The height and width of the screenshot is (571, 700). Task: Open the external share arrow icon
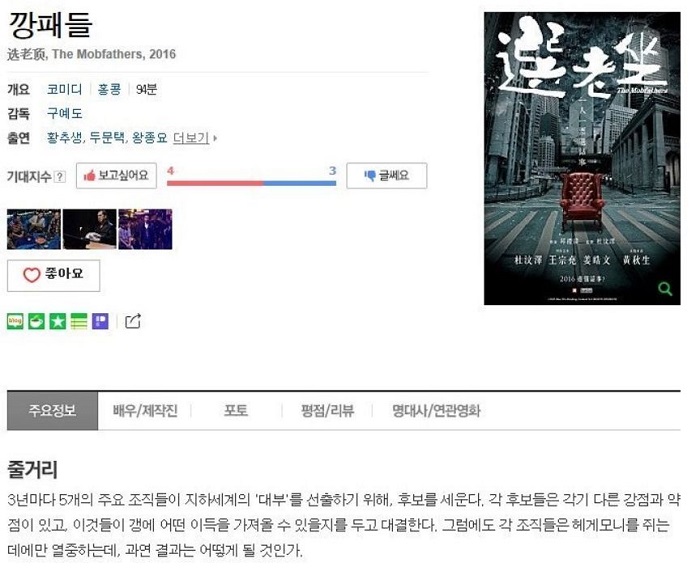pos(133,321)
